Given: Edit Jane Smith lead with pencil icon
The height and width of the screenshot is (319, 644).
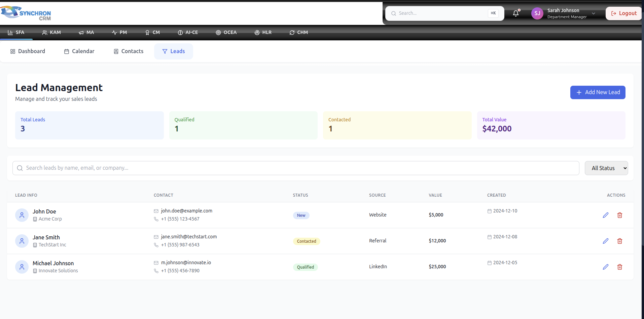Looking at the screenshot, I should click(605, 241).
